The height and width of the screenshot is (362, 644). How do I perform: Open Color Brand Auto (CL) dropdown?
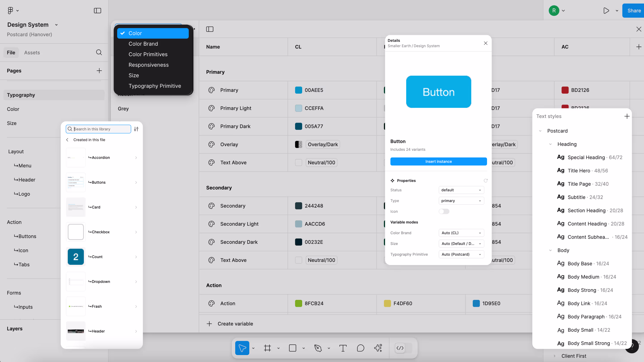tap(461, 233)
